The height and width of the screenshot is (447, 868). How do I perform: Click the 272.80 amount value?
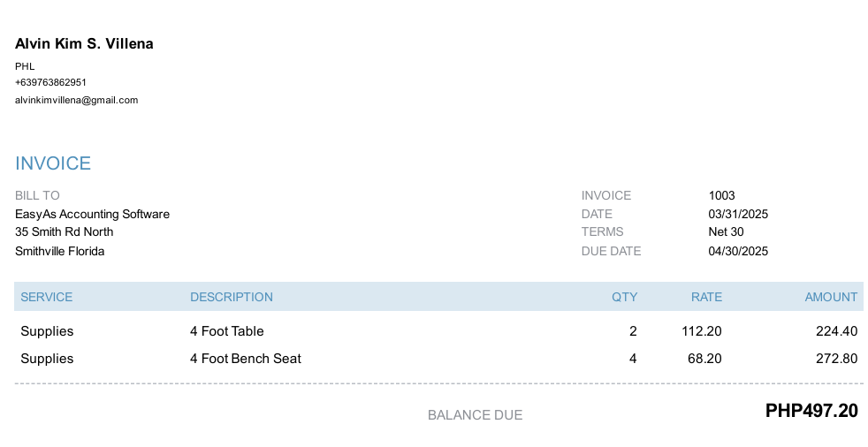pos(837,359)
